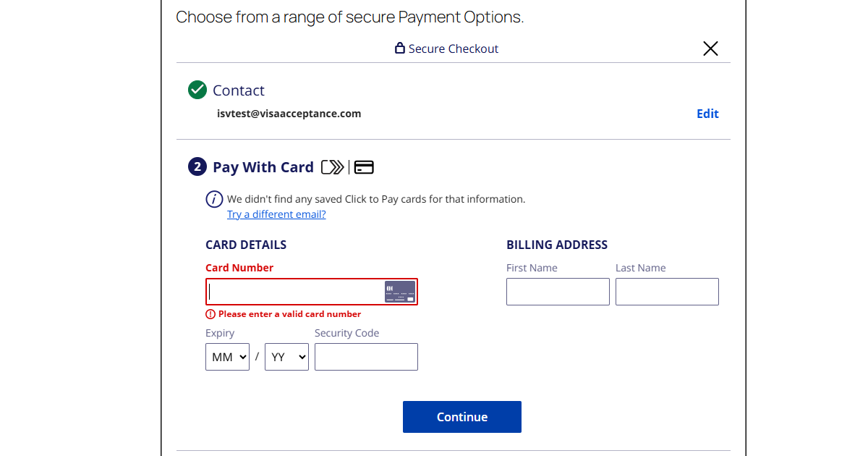Screen dimensions: 868x456
Task: Click the card graphic inside the Card Number field
Action: pyautogui.click(x=400, y=291)
